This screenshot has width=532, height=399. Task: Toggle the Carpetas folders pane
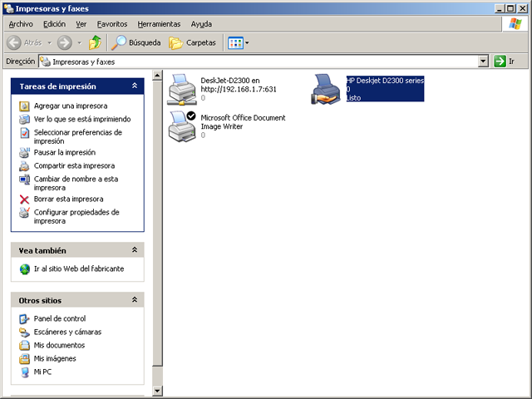(193, 42)
